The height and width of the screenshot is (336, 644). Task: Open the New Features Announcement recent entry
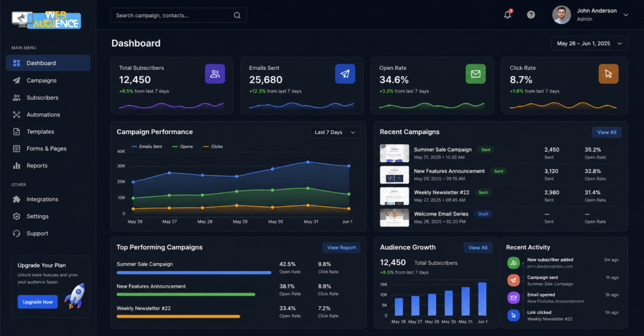tap(501, 174)
